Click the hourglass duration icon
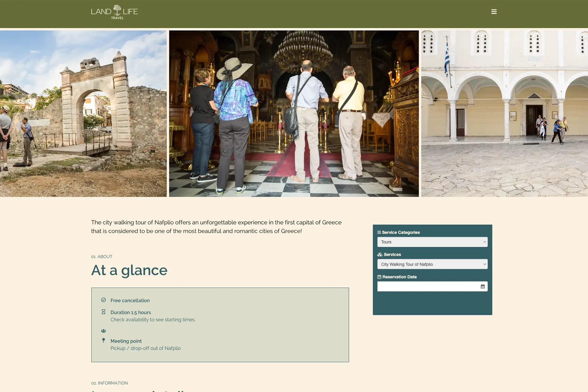588x392 pixels. [x=104, y=312]
